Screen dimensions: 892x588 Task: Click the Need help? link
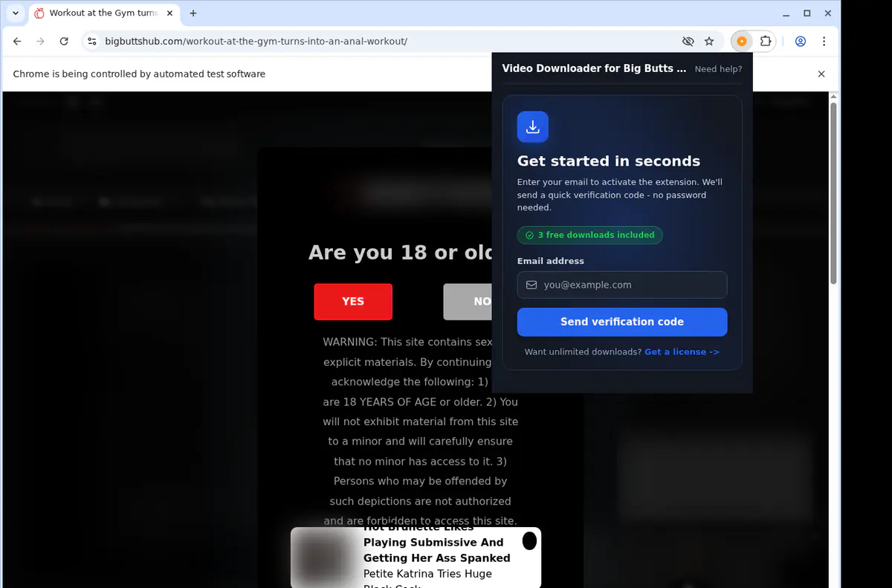(718, 69)
